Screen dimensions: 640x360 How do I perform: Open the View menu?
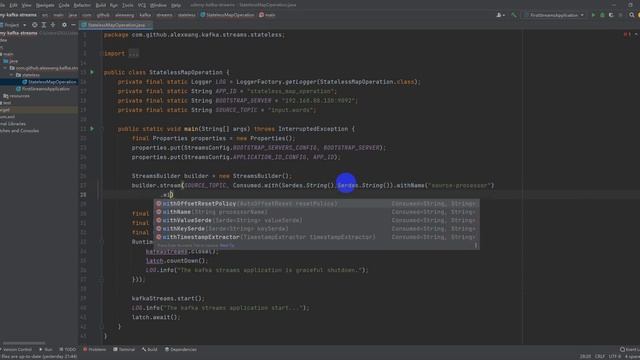pos(27,5)
